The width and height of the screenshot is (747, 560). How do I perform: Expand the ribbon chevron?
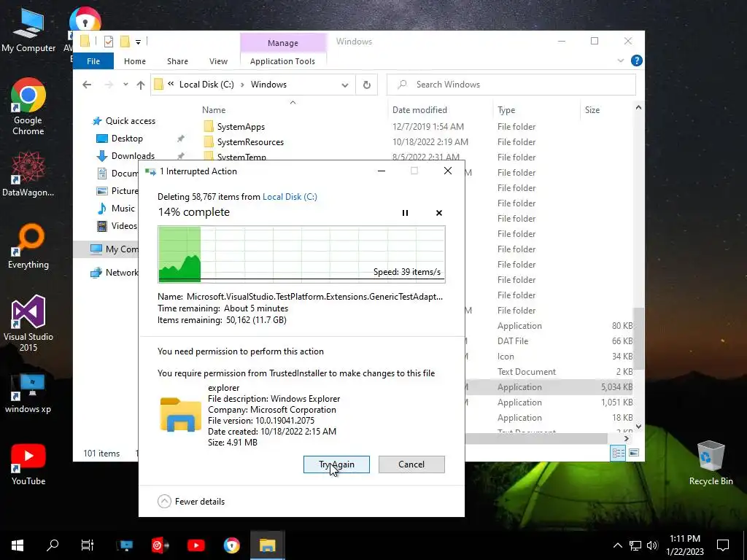pyautogui.click(x=620, y=61)
